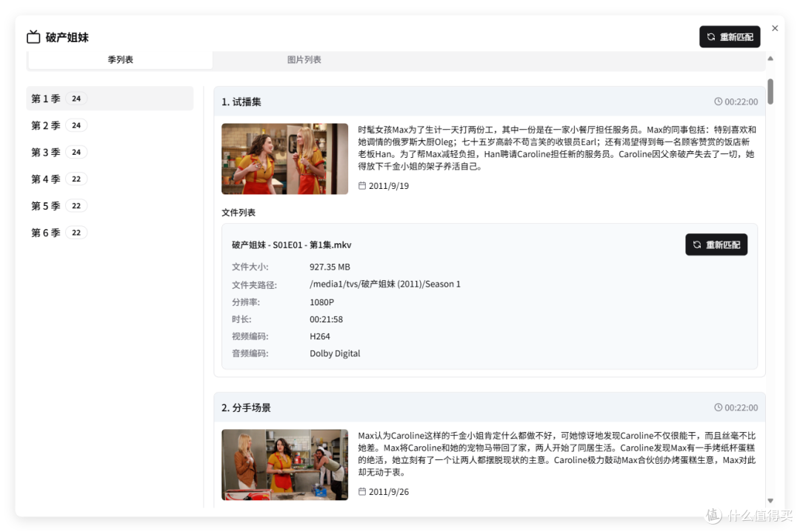The width and height of the screenshot is (800, 532).
Task: Click the TV icon beside 破产姐妹 title
Action: [x=33, y=37]
